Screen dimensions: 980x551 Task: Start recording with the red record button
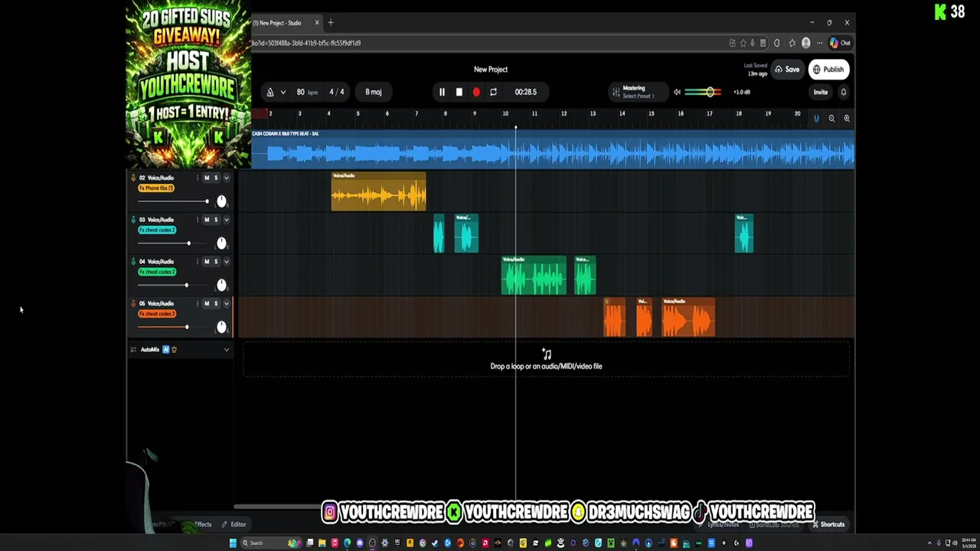[x=476, y=92]
